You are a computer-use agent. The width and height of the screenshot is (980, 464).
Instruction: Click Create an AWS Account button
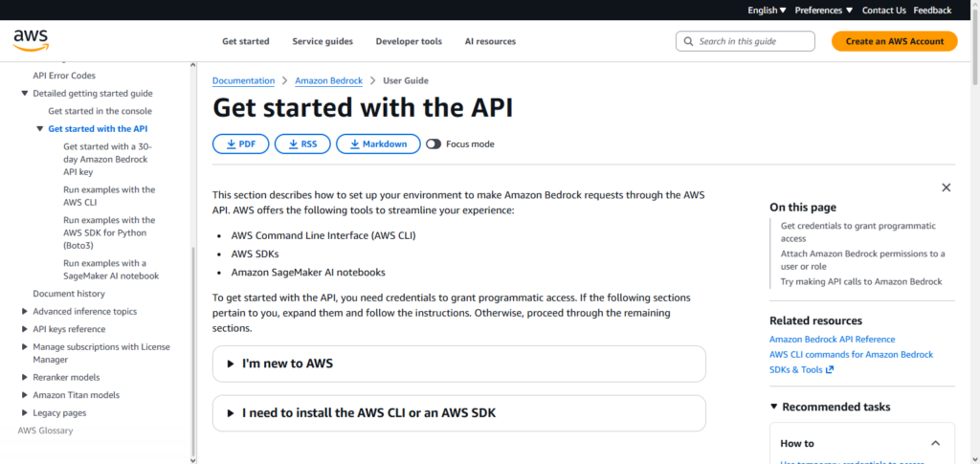[x=895, y=41]
